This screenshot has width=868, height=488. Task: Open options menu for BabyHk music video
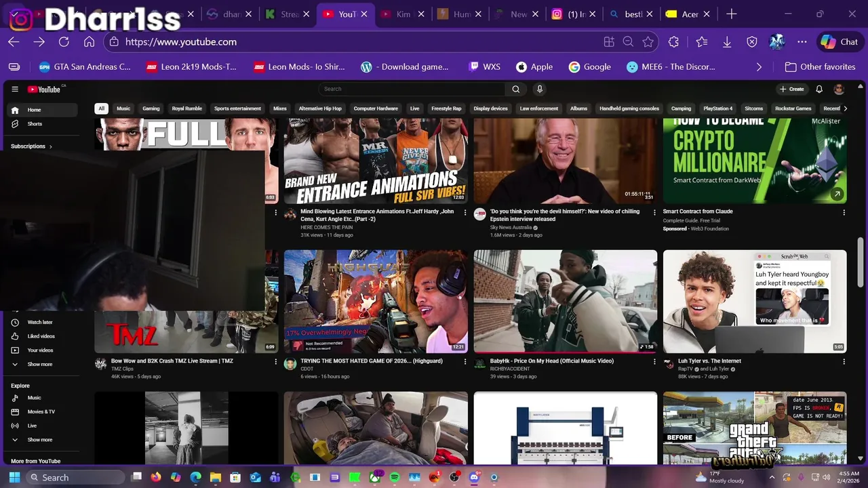click(654, 362)
